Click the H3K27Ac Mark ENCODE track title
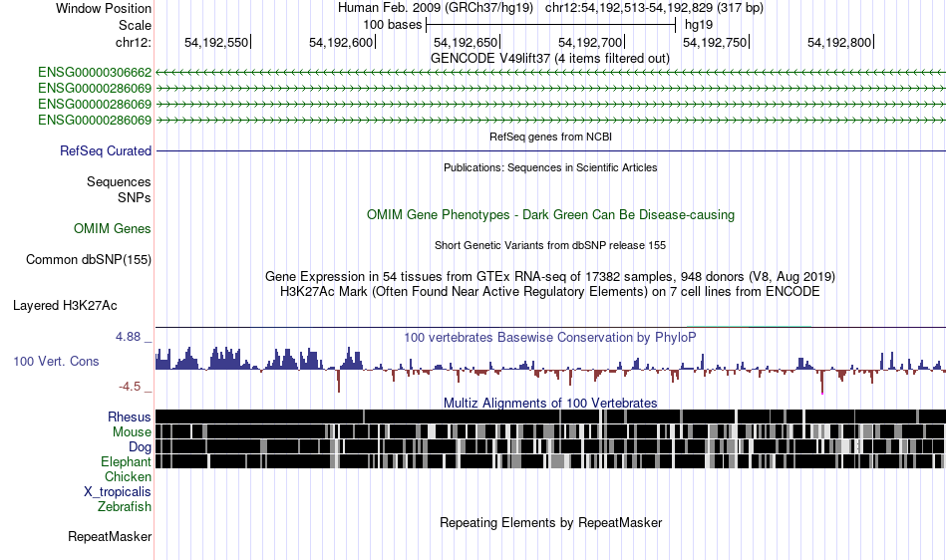Screen dimensions: 947x560 click(550, 292)
